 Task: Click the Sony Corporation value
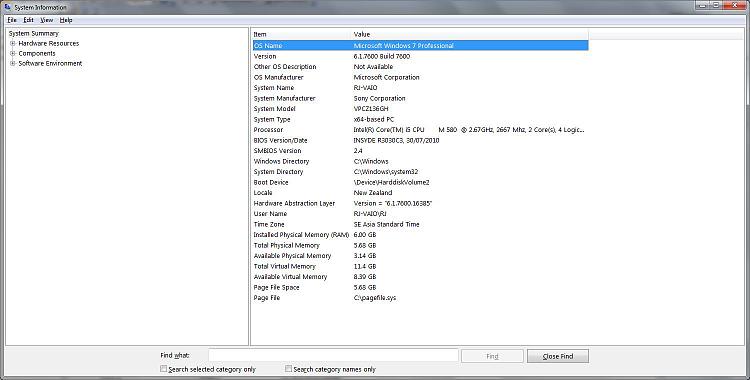coord(379,98)
